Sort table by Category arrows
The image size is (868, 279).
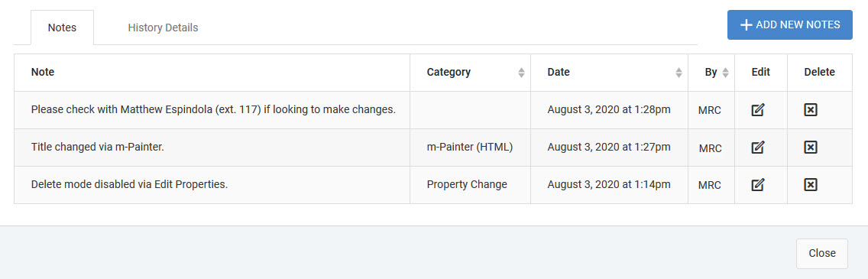[521, 73]
